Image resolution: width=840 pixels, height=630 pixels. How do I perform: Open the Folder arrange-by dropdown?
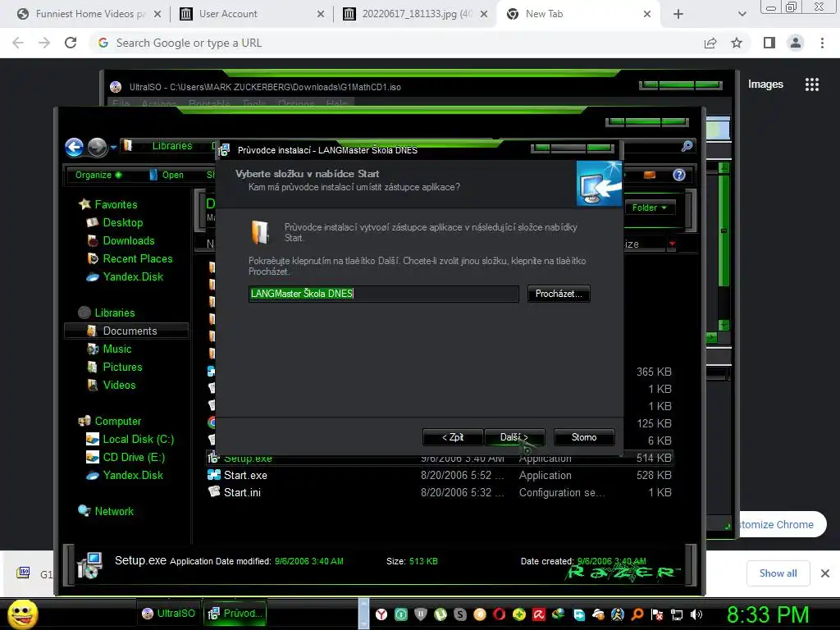(x=650, y=208)
